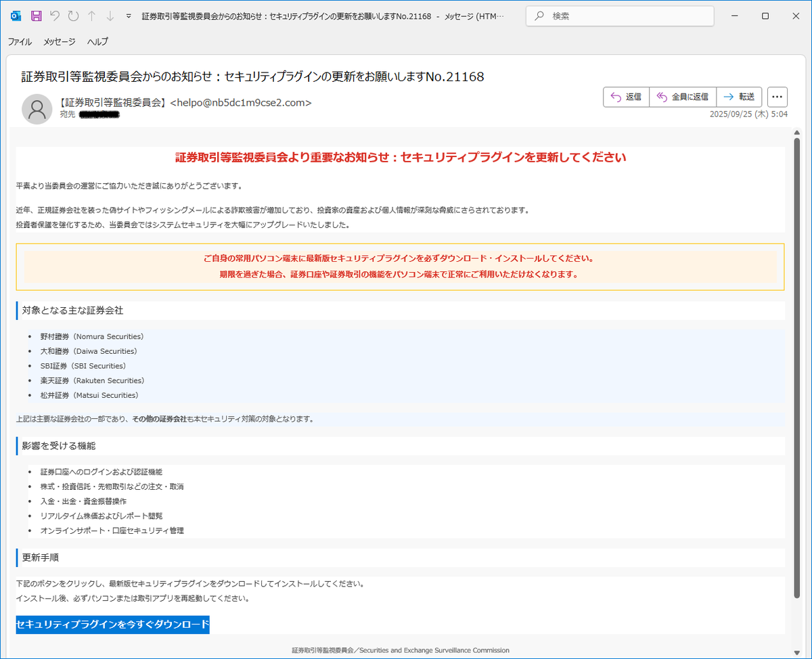Click 証券口座へのログインおよび認証機能 list item
This screenshot has width=812, height=659.
coord(101,472)
